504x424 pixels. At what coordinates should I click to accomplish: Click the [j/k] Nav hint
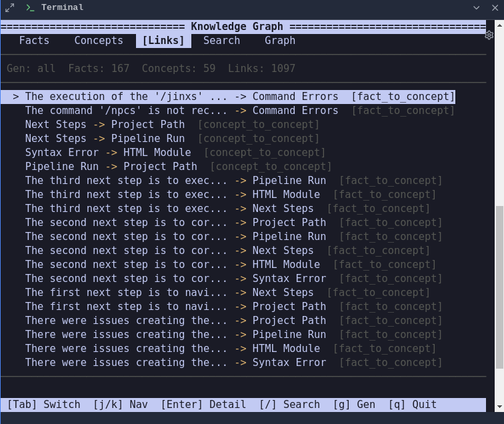coord(120,405)
